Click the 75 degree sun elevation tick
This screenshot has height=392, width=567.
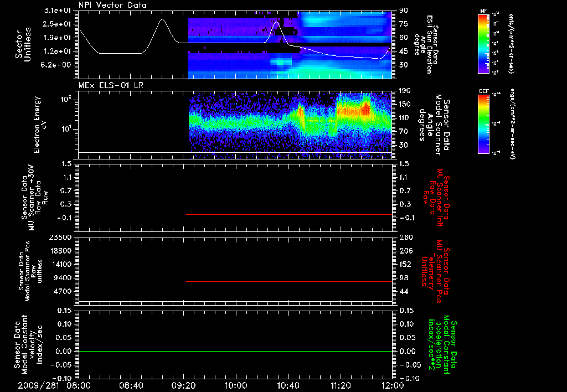click(404, 24)
